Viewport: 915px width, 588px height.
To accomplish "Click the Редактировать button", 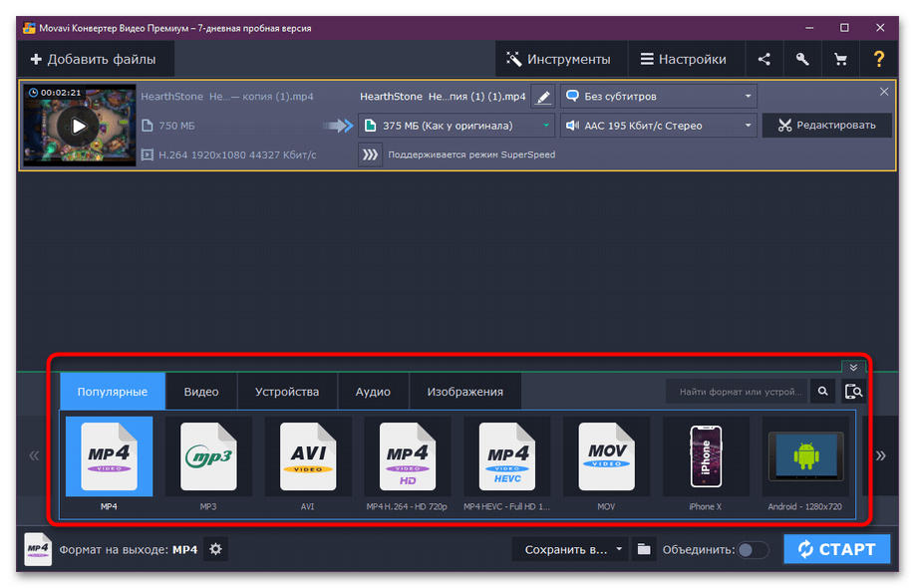I will (827, 126).
